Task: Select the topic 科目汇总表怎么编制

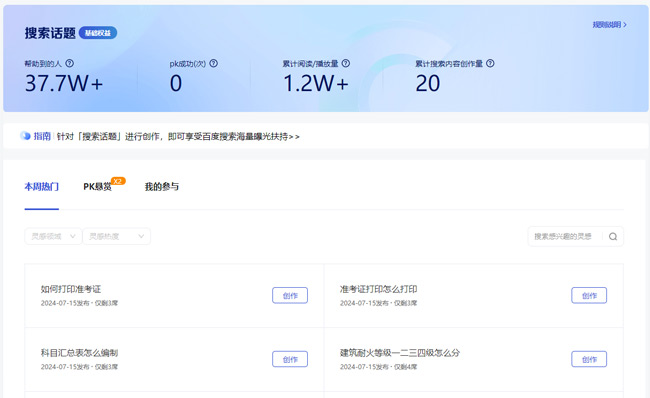Action: pyautogui.click(x=79, y=353)
